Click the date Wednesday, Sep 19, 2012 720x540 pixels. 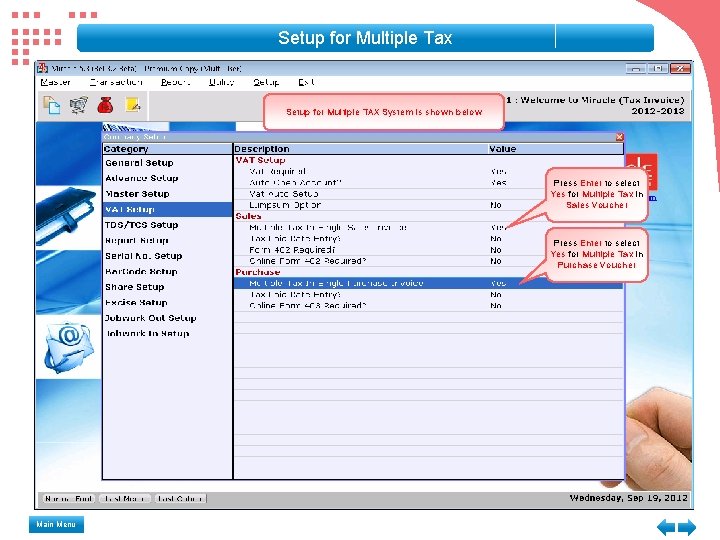pos(629,498)
